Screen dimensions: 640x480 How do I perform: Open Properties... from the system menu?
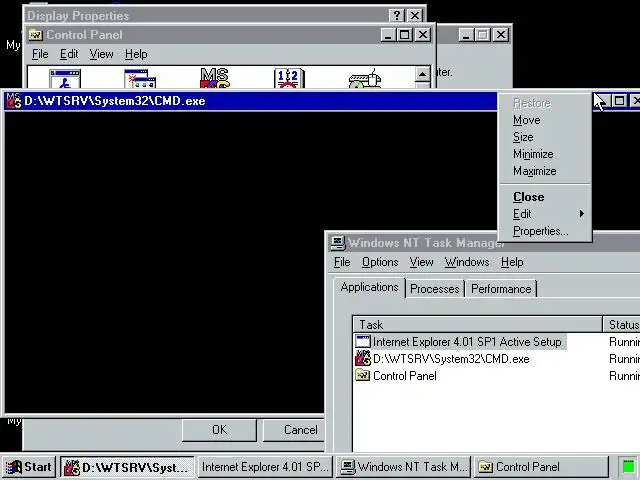544,231
